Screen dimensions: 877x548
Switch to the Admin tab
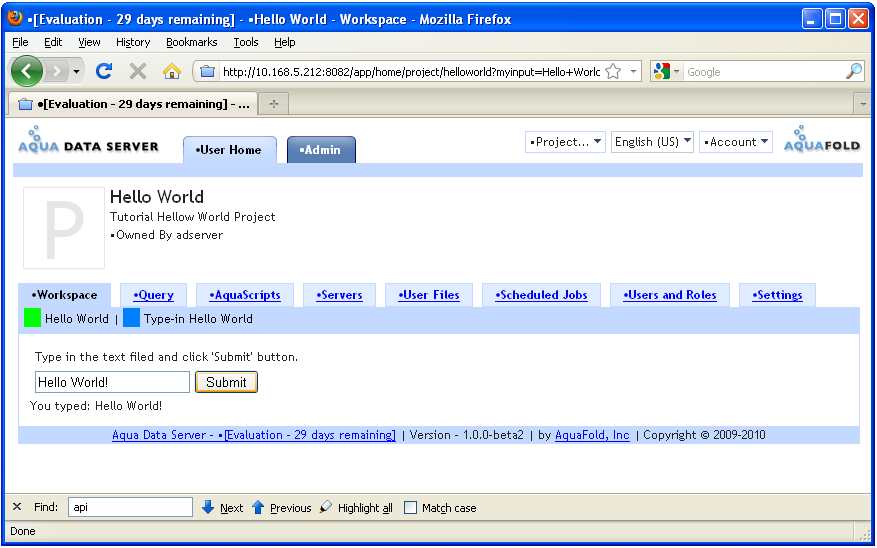pyautogui.click(x=321, y=150)
